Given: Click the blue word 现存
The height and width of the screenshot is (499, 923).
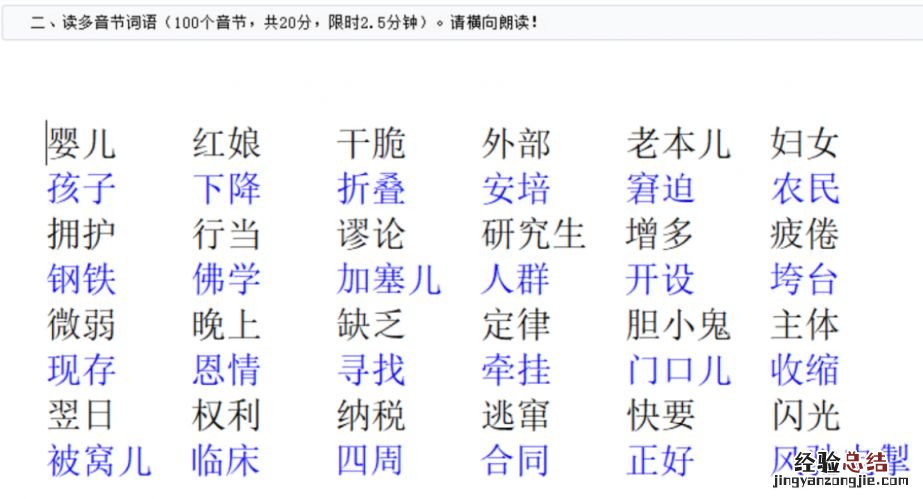Looking at the screenshot, I should point(81,370).
